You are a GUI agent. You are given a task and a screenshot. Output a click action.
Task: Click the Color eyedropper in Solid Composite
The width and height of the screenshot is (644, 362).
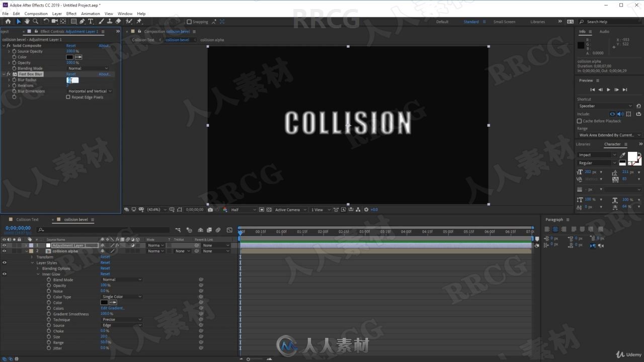pyautogui.click(x=78, y=57)
